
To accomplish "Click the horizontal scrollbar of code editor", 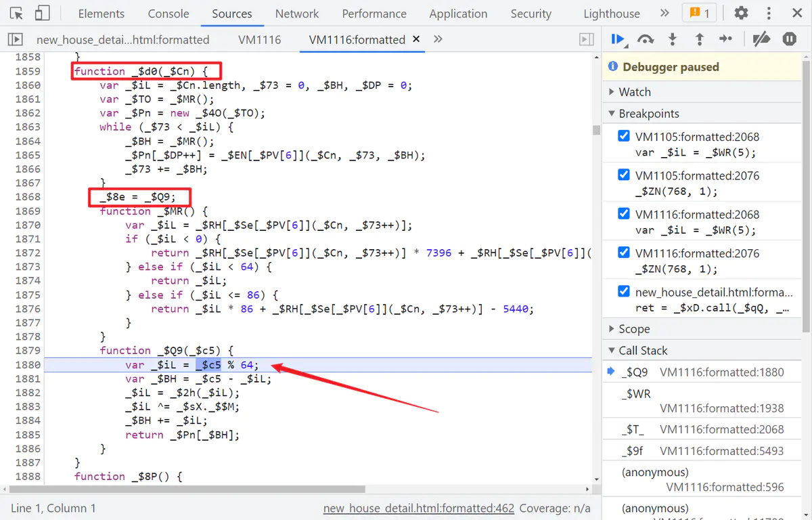I will [x=203, y=489].
